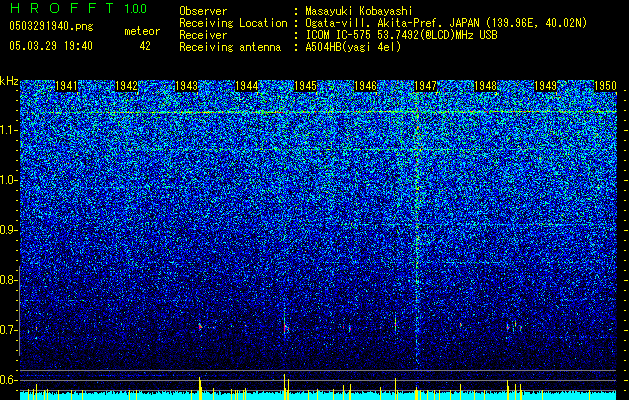Click the 1946 time marker

click(365, 86)
